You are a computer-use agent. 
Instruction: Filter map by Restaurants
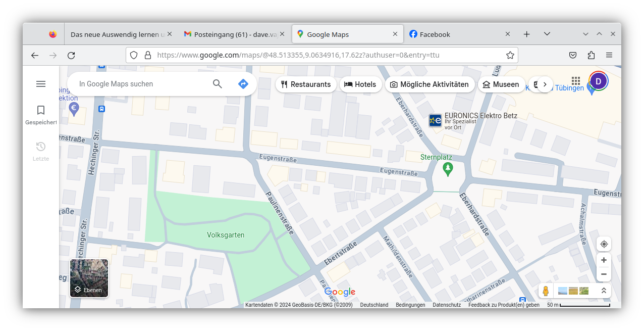[x=306, y=84]
